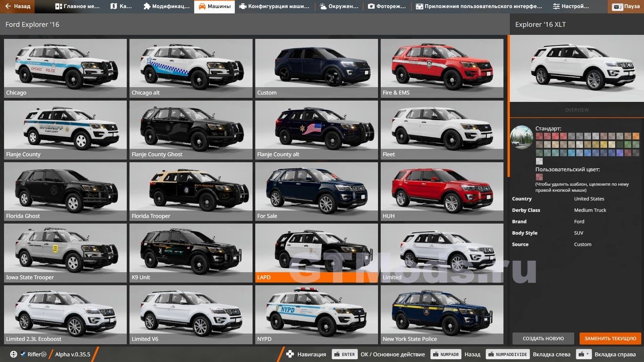The height and width of the screenshot is (362, 644).
Task: Select the highlighted LAPD configuration
Action: (x=316, y=253)
